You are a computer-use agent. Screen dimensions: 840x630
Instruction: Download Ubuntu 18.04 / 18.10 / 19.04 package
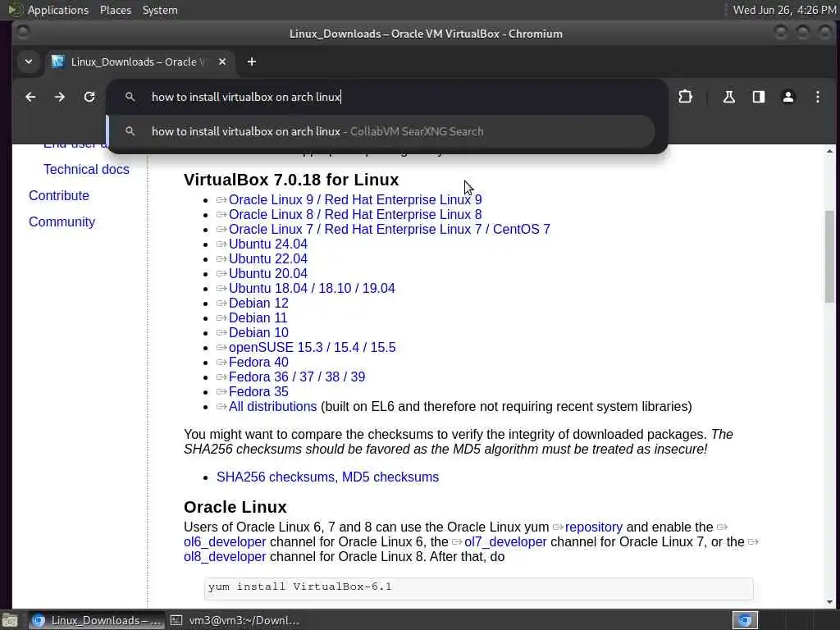click(312, 288)
